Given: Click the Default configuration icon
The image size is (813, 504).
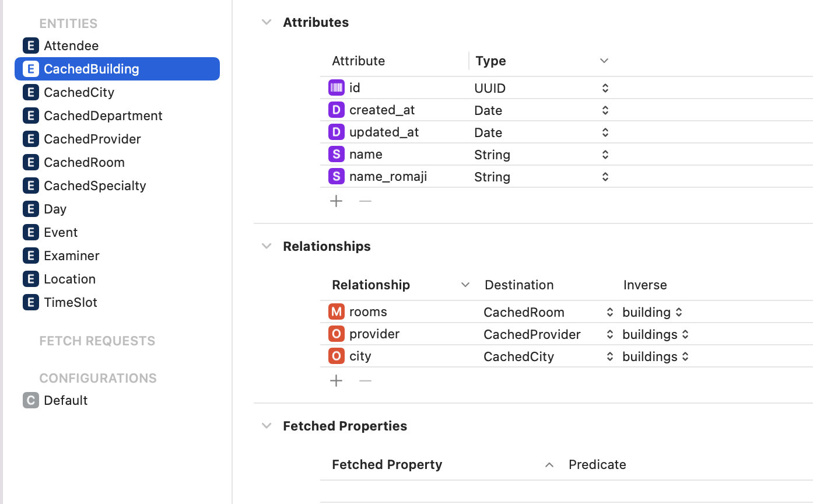Looking at the screenshot, I should [31, 400].
